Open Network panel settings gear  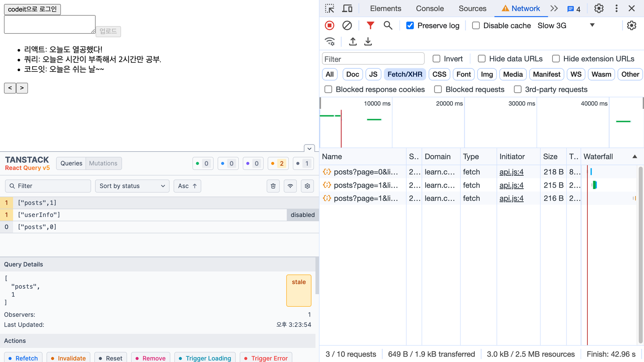(631, 25)
